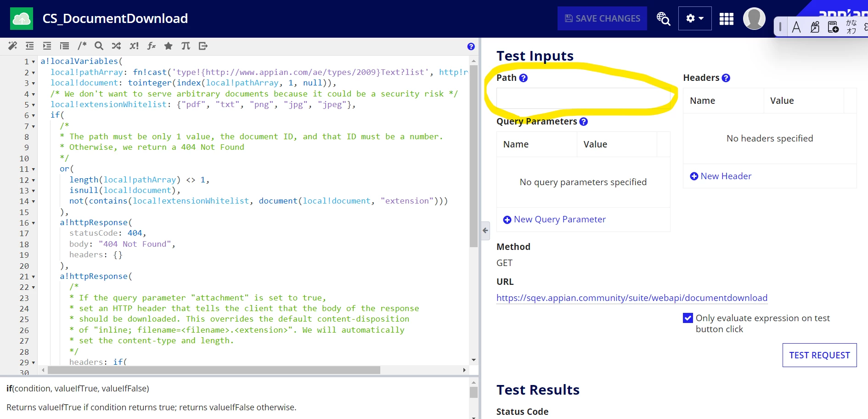Collapse code fold arrow at line 1
Image resolution: width=868 pixels, height=419 pixels.
coord(34,62)
